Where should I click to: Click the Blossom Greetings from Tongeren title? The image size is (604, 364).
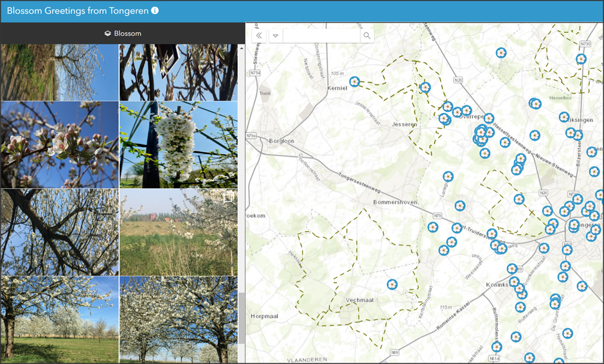[77, 10]
